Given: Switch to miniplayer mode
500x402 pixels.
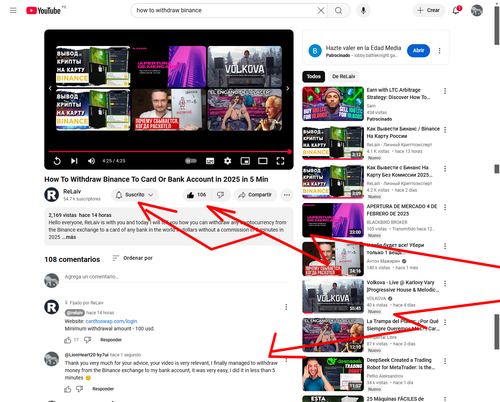Looking at the screenshot, I should (x=245, y=161).
